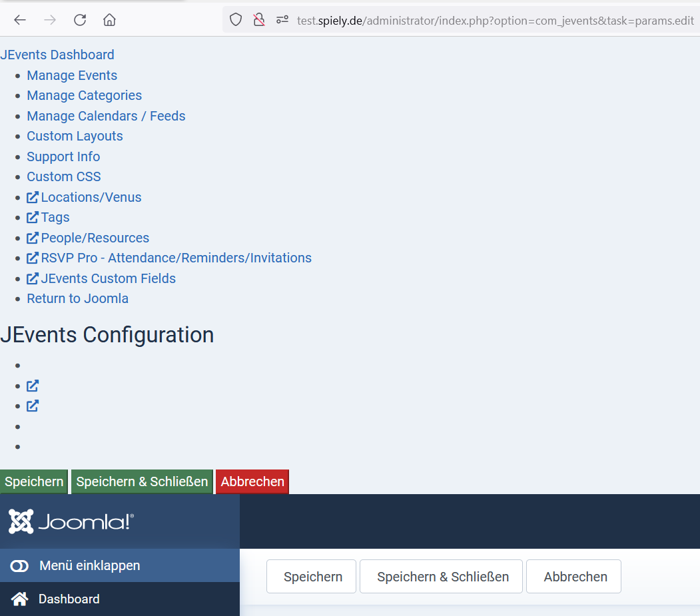700x616 pixels.
Task: Open Custom Layouts
Action: tap(75, 136)
